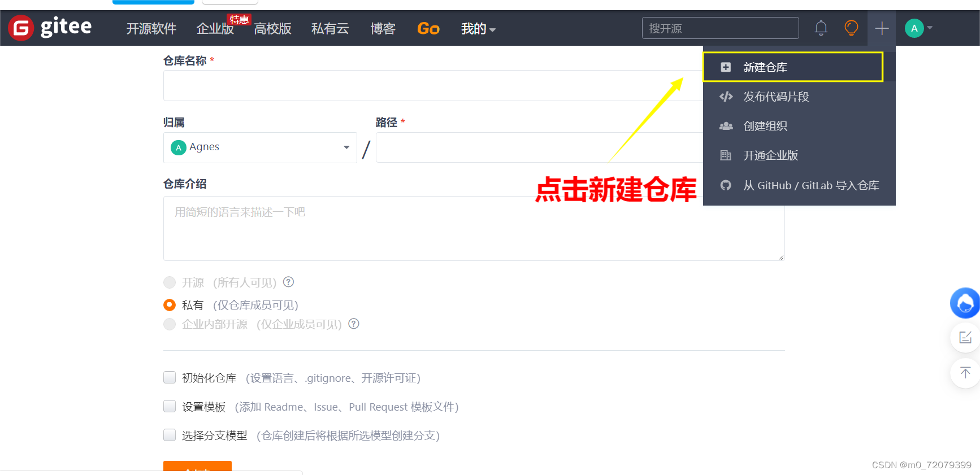
Task: Choose 创建组织 from the menu
Action: point(799,126)
